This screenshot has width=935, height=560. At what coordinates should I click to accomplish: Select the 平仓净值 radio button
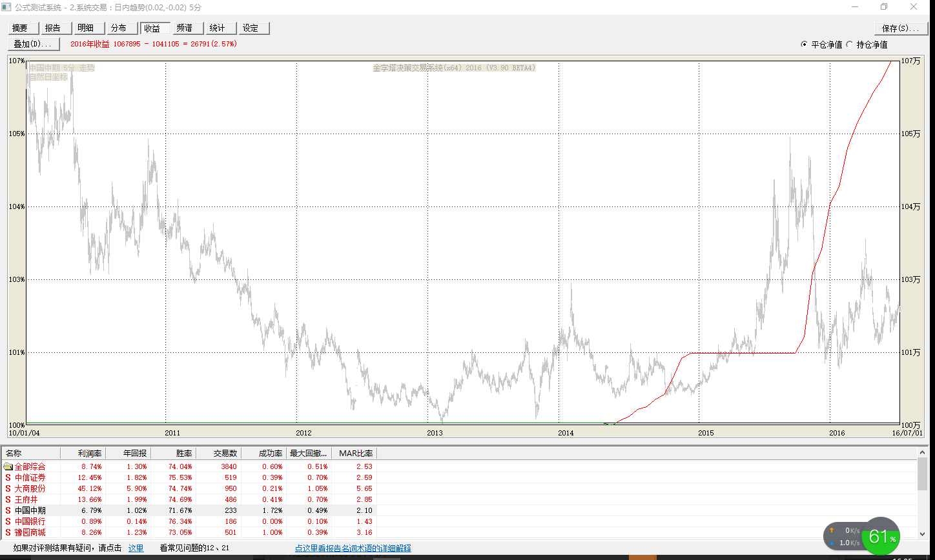point(804,45)
